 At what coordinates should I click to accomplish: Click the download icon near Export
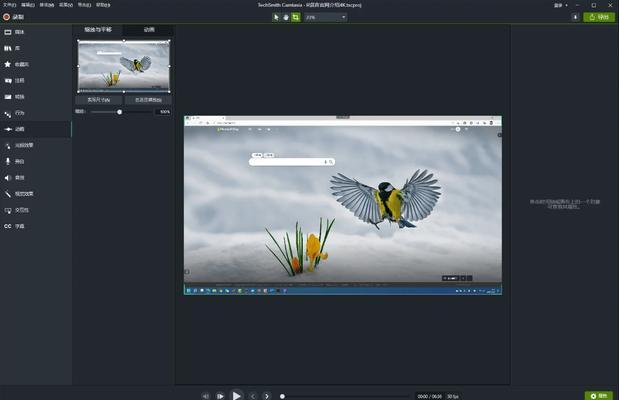tap(575, 17)
